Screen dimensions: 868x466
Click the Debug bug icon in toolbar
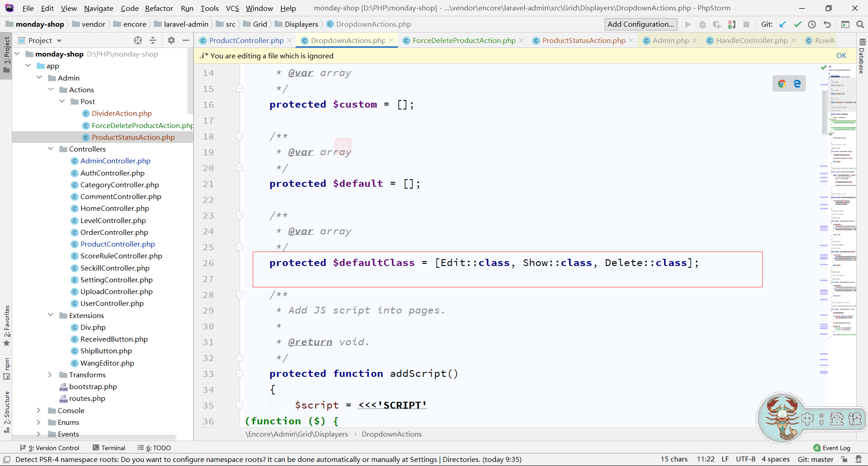702,24
